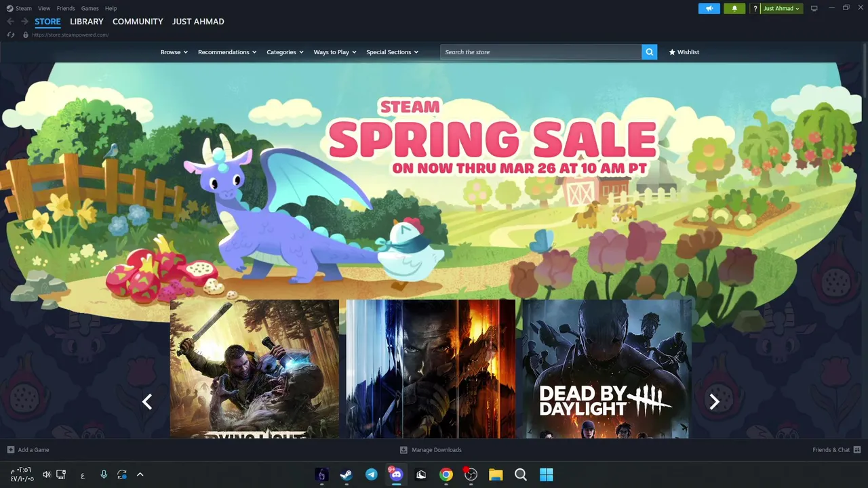Open the JUST AHMAD profile tab
This screenshot has width=868, height=488.
click(x=198, y=22)
